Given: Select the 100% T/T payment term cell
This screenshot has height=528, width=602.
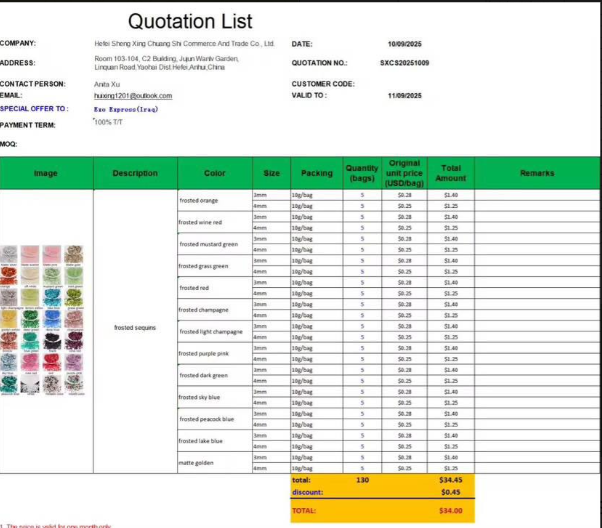Looking at the screenshot, I should tap(108, 121).
